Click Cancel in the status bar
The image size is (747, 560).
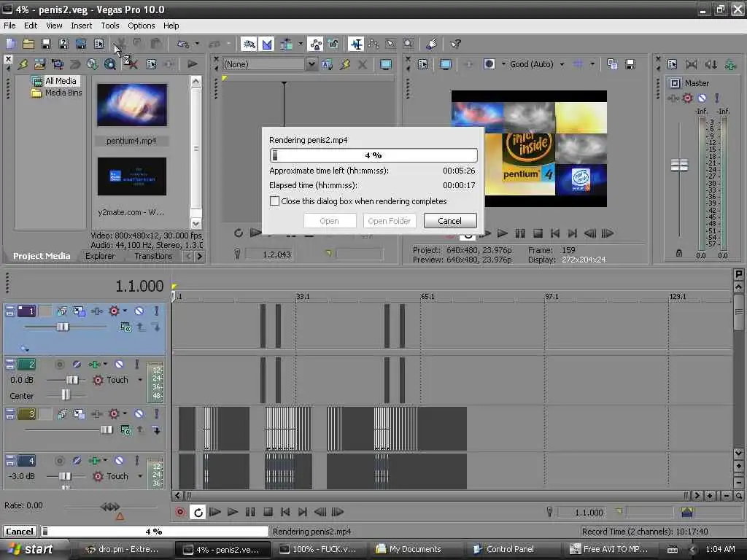point(20,532)
